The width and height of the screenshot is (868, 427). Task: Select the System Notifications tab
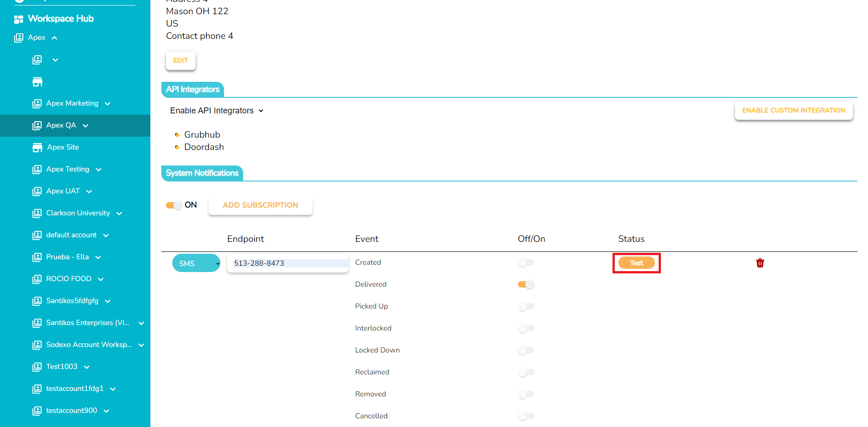tap(202, 173)
